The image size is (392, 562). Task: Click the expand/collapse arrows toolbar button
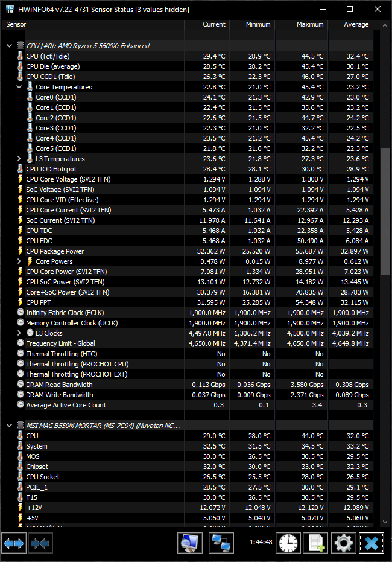[14, 543]
